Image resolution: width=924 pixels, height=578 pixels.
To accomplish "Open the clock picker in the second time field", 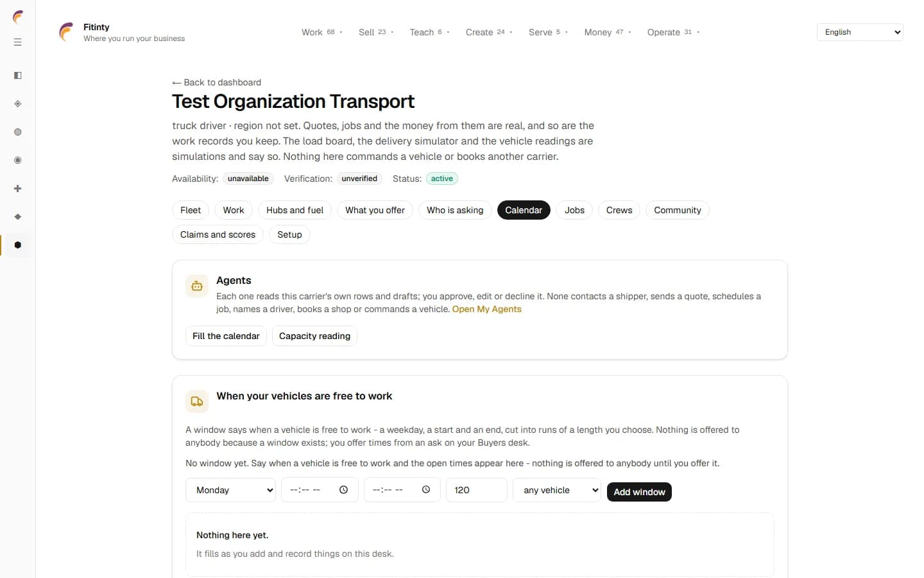I will 426,490.
